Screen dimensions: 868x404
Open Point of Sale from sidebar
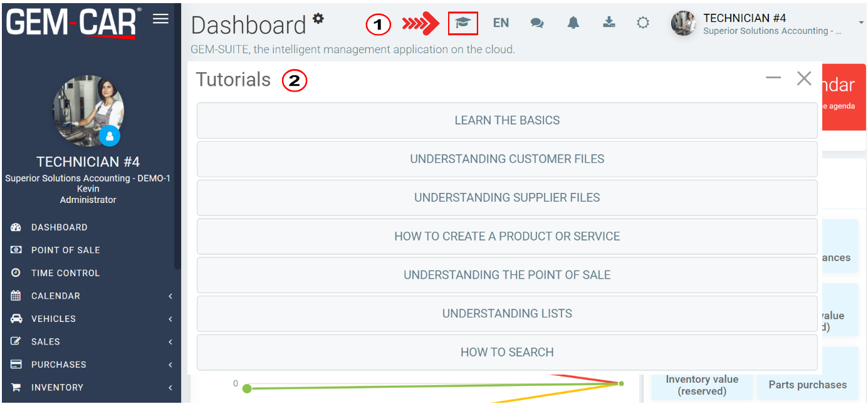[65, 250]
